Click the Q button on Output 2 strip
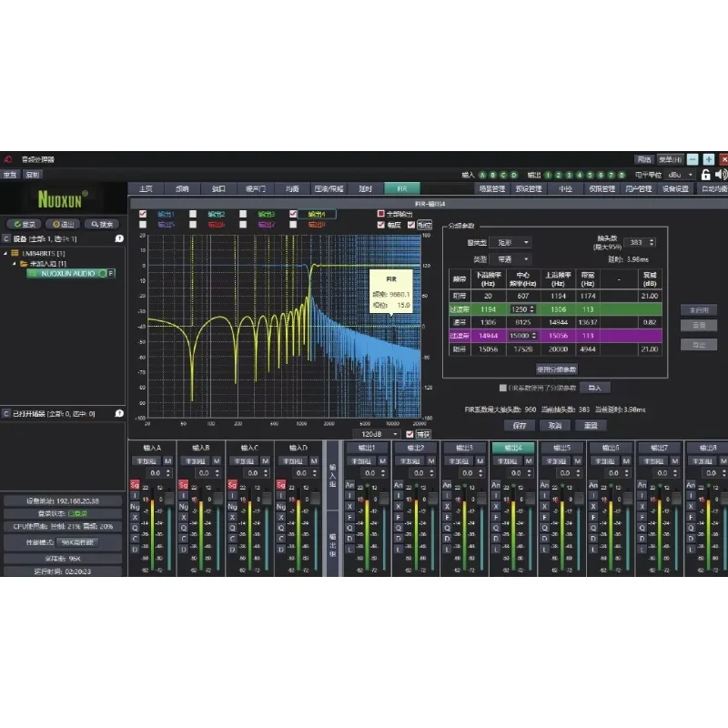The width and height of the screenshot is (728, 728). tap(399, 528)
